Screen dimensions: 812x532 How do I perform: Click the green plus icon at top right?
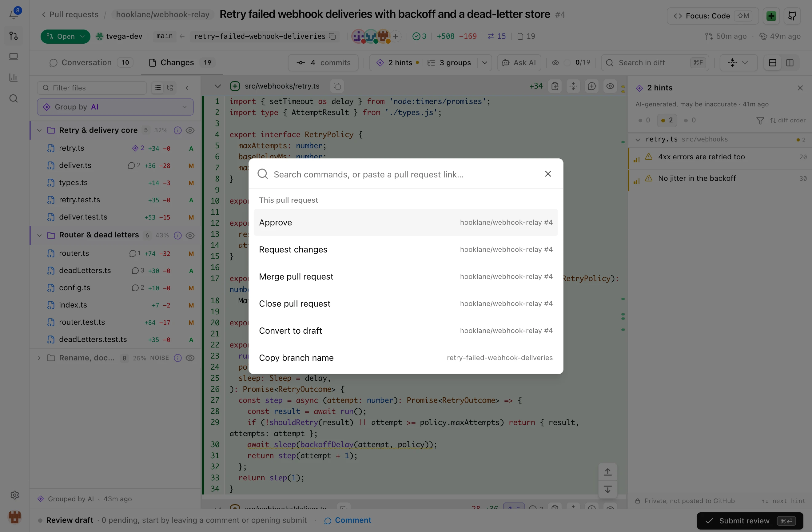click(x=771, y=16)
